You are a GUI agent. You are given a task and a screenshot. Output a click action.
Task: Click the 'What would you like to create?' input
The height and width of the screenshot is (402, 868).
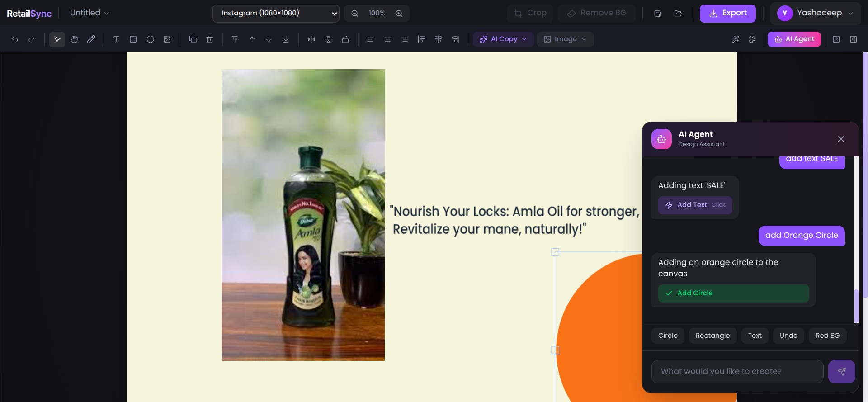(737, 372)
